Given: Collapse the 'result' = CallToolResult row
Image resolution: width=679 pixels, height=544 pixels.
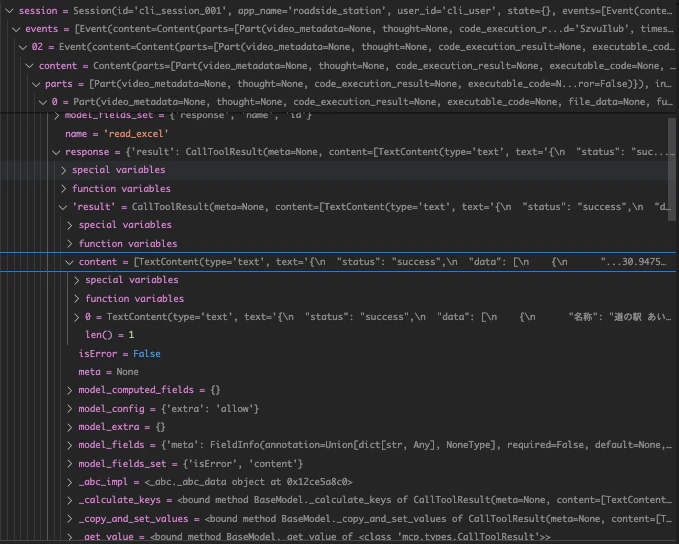Looking at the screenshot, I should [63, 207].
